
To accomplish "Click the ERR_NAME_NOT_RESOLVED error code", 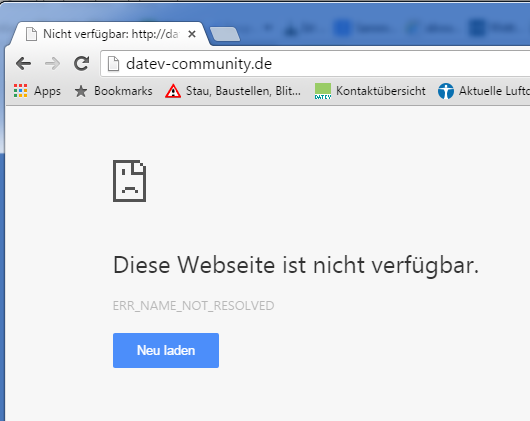I will [193, 305].
